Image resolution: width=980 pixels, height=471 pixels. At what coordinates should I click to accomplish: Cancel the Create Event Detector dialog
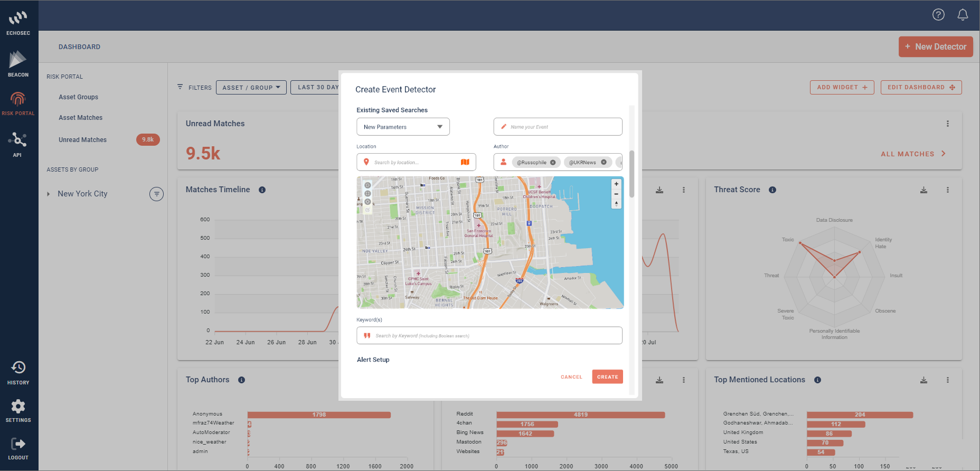click(x=571, y=377)
